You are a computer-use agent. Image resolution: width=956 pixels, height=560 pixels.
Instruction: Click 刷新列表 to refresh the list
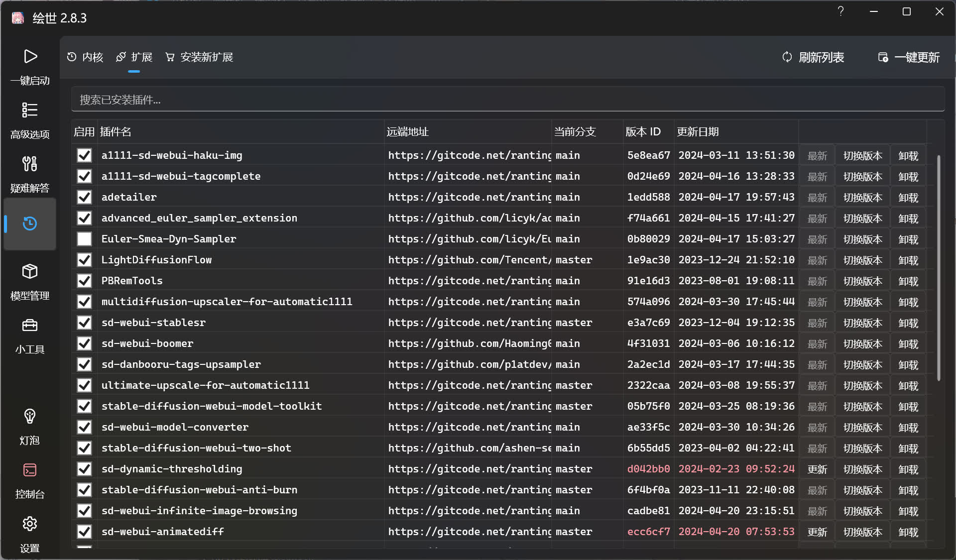813,57
